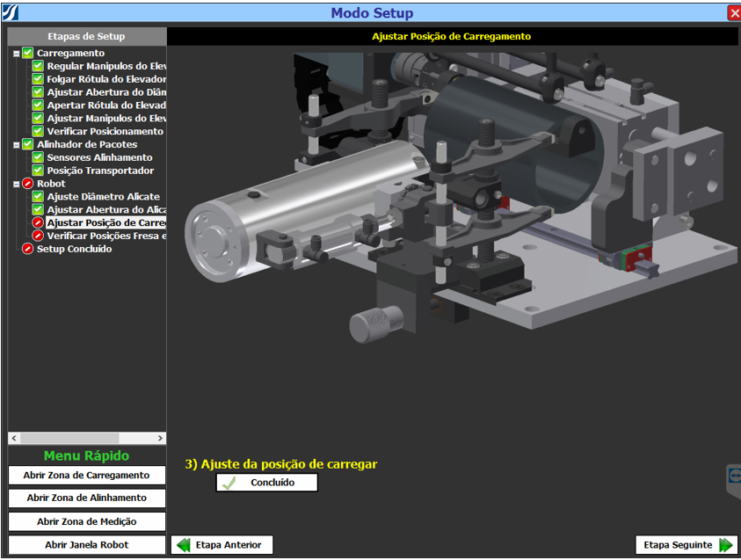
Task: Go back with Etapa Anterior
Action: click(x=222, y=545)
